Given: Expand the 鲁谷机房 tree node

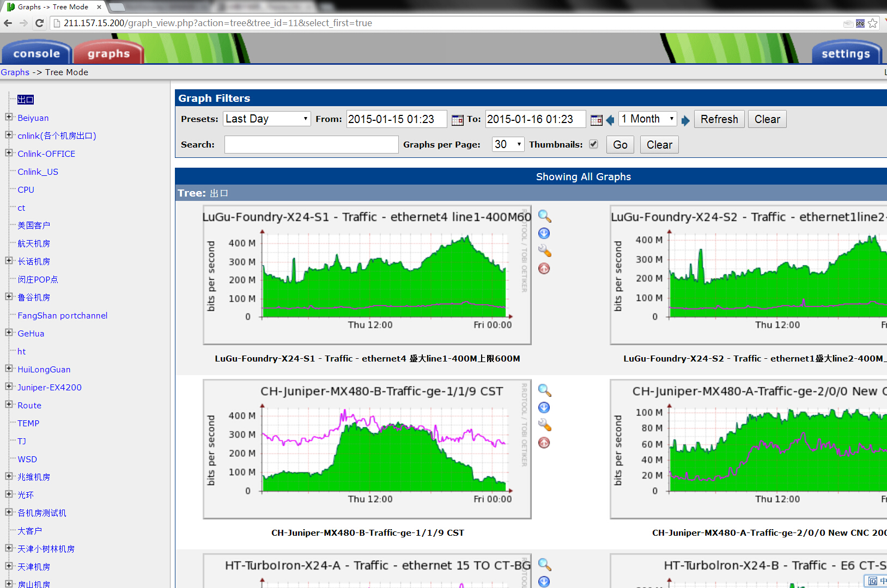Looking at the screenshot, I should tap(9, 297).
